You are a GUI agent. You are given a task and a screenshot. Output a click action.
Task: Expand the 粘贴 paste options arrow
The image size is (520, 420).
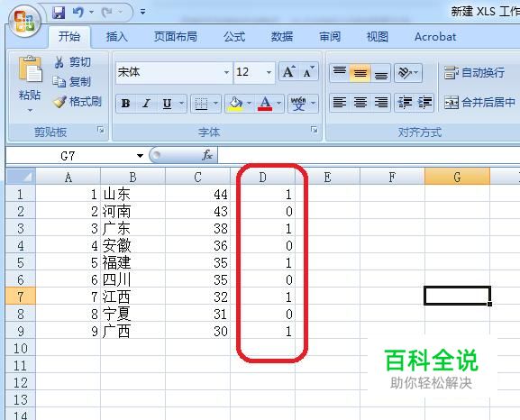(30, 110)
